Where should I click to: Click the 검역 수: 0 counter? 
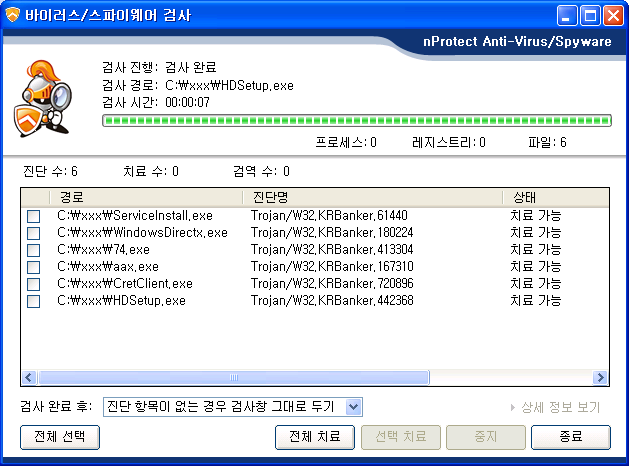pyautogui.click(x=262, y=172)
